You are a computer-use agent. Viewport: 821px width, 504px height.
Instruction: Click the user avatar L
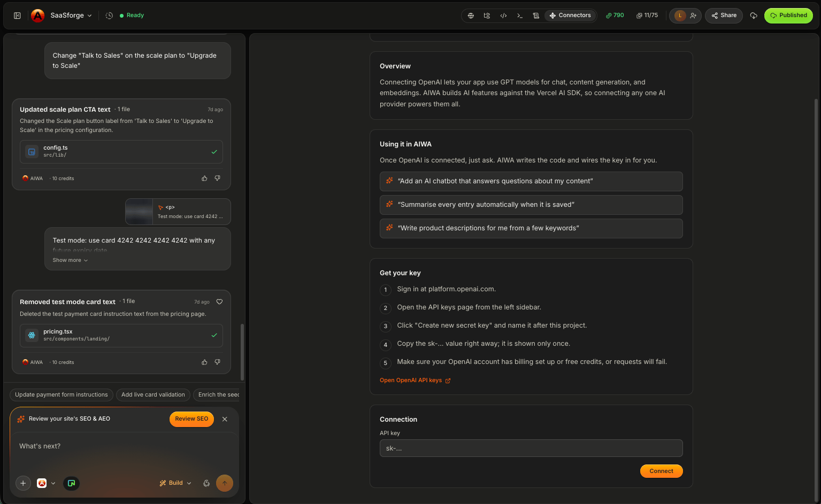(680, 15)
